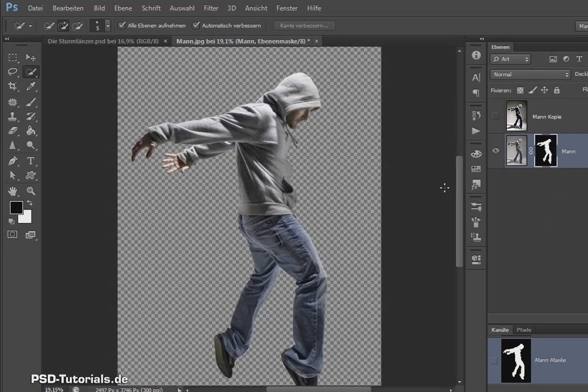Toggle Quick Mask mode
This screenshot has width=588, height=392.
[13, 235]
